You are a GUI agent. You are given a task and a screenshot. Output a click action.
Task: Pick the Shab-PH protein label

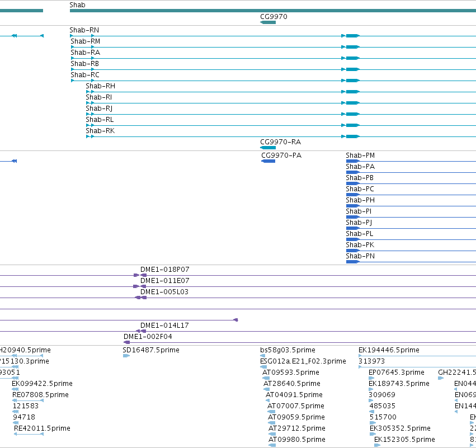pyautogui.click(x=360, y=200)
